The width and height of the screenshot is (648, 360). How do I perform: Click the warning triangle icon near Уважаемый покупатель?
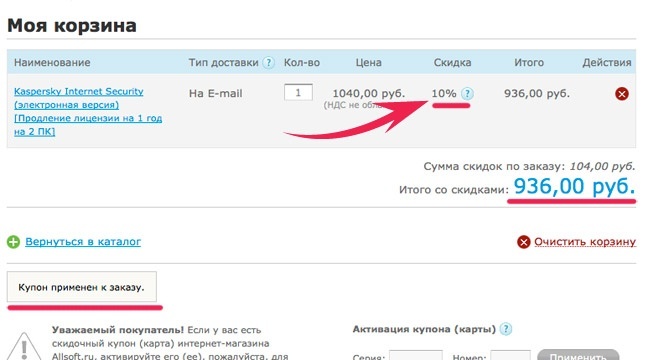click(x=24, y=346)
